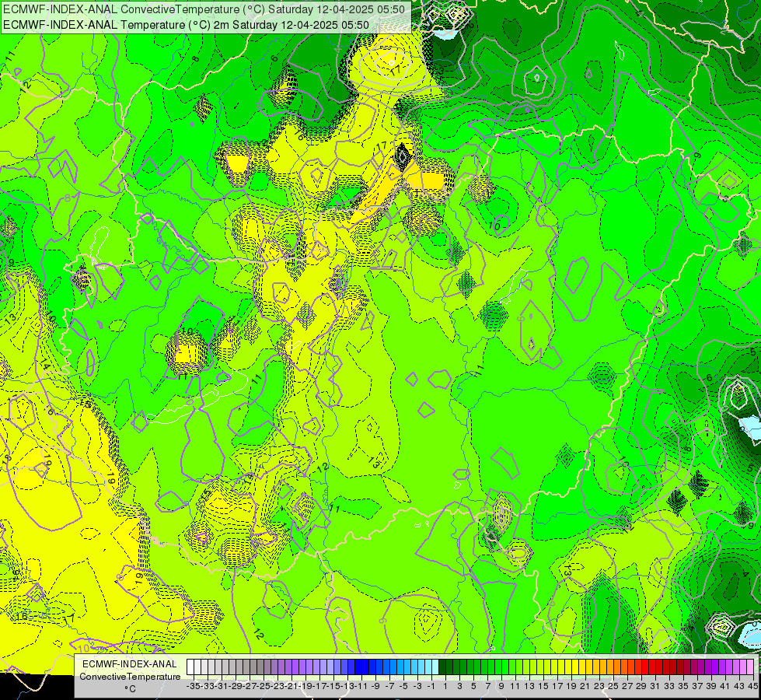Choose the gray swatch above legend value -27
This screenshot has height=700, width=761.
246,667
